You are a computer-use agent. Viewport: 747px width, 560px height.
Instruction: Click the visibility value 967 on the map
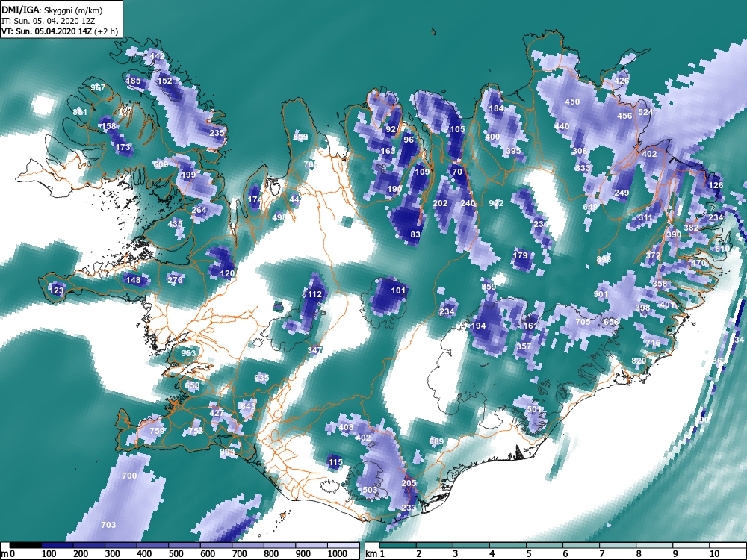[98, 87]
